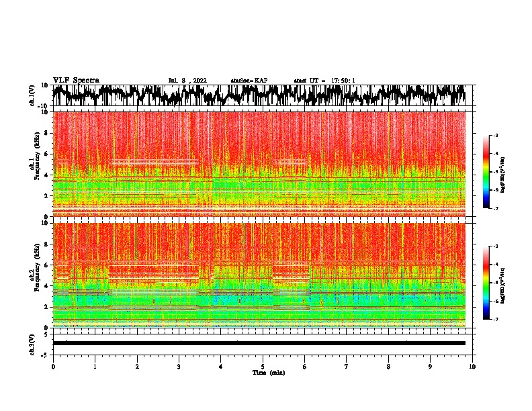Click the "-6" label on ch.2 color scale
Screen dimensions: 532x411
click(496, 301)
